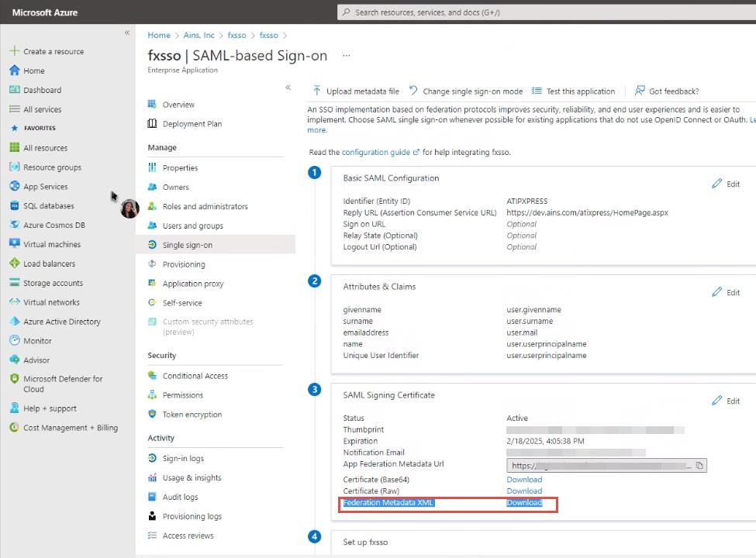The image size is (756, 558).
Task: Open Virtual networks icon
Action: pos(15,301)
